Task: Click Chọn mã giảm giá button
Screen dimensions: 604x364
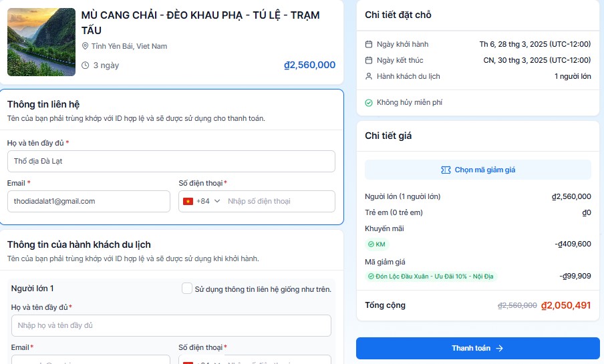Action: click(x=478, y=170)
